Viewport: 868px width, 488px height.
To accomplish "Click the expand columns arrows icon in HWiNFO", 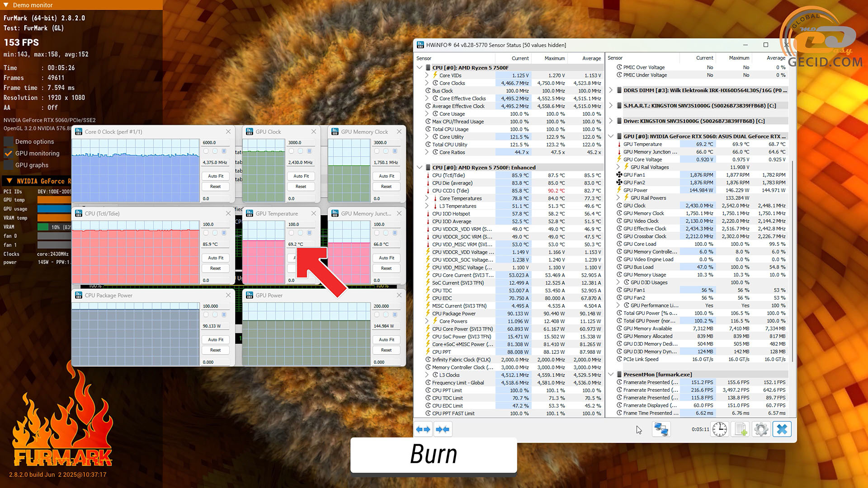I will pos(423,429).
